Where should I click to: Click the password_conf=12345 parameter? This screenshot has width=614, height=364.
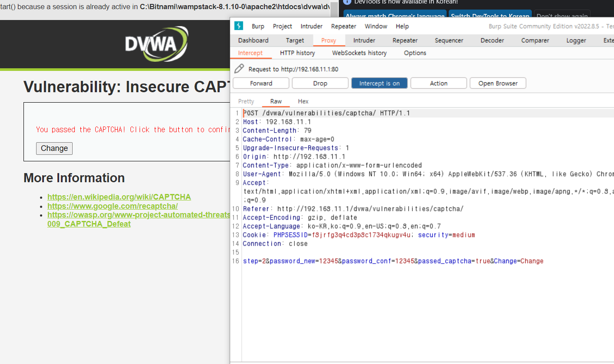[378, 261]
